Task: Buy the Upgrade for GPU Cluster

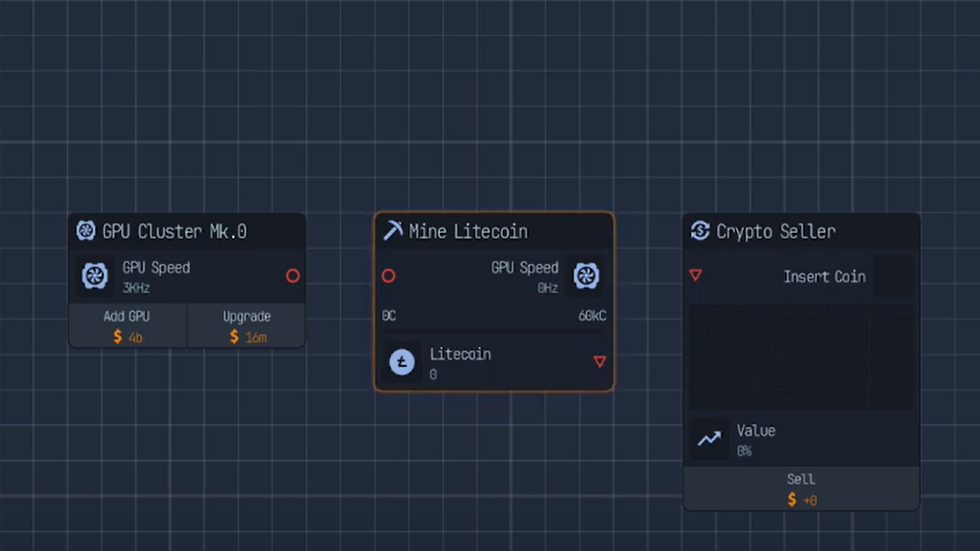Action: 246,326
